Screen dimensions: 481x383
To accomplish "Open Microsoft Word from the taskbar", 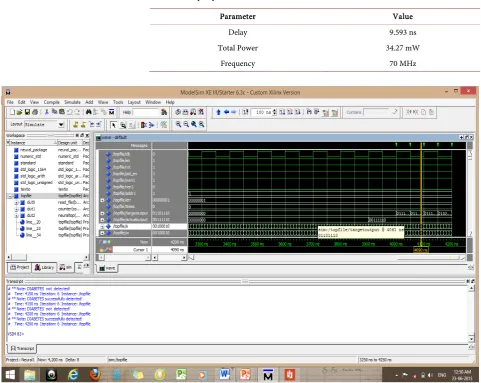I will pyautogui.click(x=224, y=374).
